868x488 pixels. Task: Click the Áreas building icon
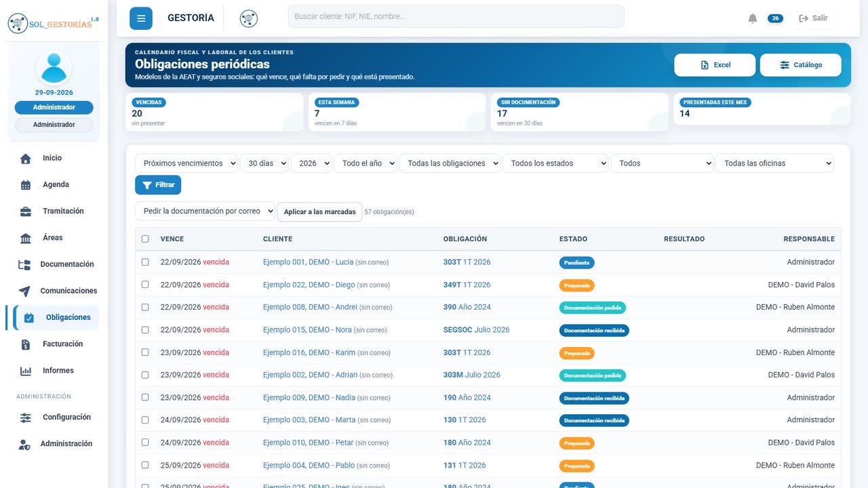[x=26, y=238]
